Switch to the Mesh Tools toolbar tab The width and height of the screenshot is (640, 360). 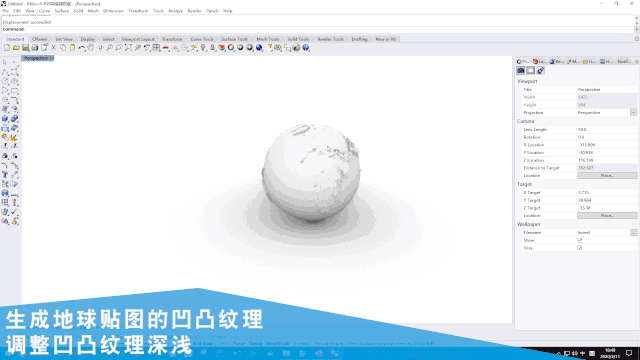click(x=268, y=39)
